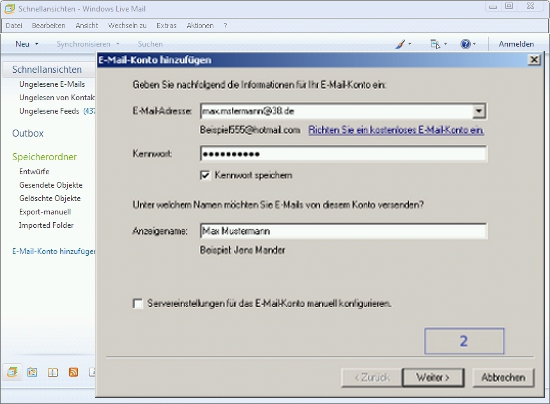Click into the Kennwort password field
The height and width of the screenshot is (404, 550).
(x=343, y=154)
